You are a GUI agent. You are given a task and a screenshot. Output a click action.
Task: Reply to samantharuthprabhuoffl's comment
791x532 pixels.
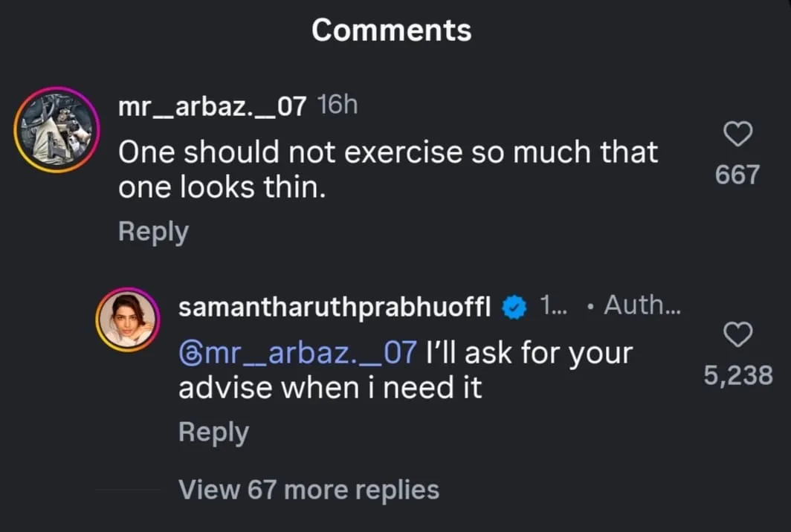coord(213,432)
